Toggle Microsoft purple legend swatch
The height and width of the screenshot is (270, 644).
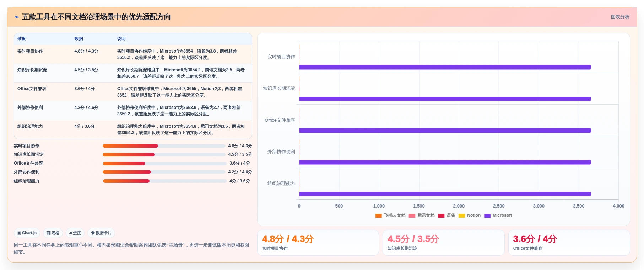tap(487, 216)
